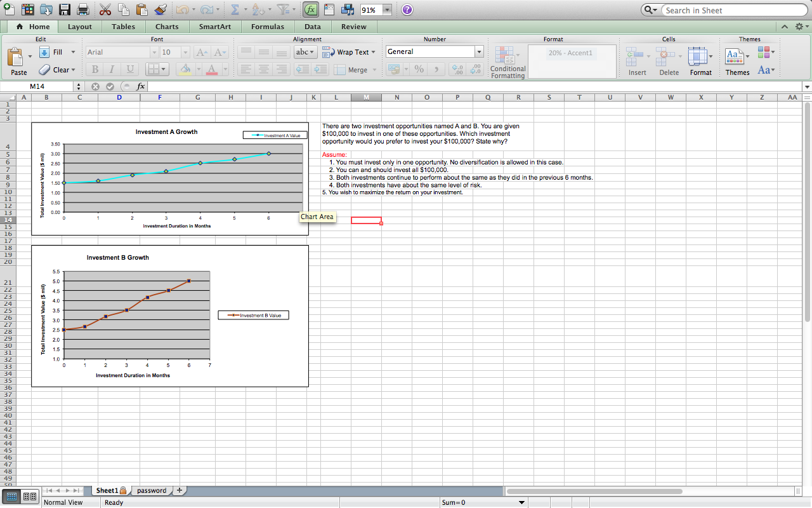Expand the Clear options arrow
Viewport: 812px width, 508px height.
tap(73, 70)
